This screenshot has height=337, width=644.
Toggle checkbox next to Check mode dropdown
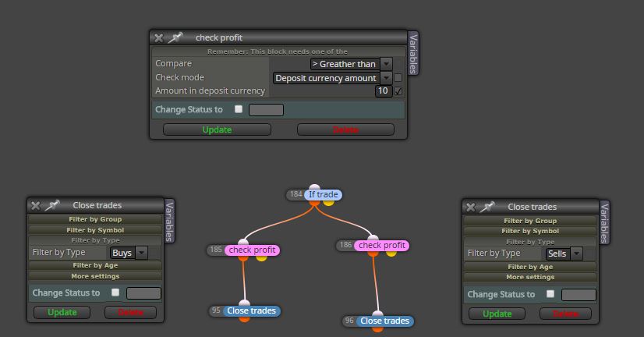click(398, 78)
